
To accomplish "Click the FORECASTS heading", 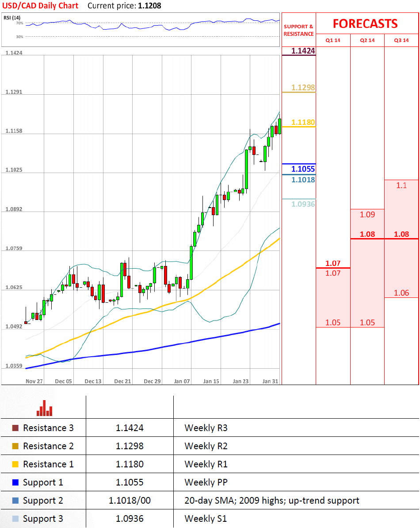I will [365, 23].
